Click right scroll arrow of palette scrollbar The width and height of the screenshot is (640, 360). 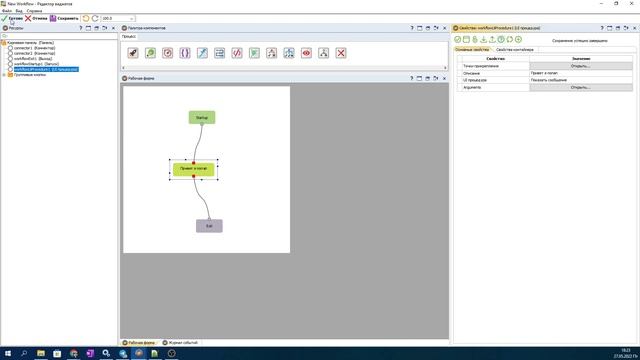(445, 68)
